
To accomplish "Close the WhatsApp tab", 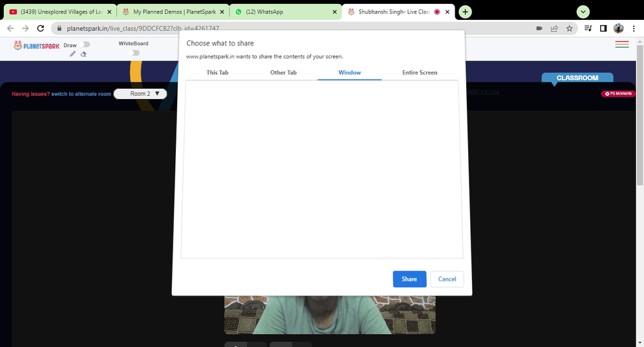I will [x=334, y=12].
